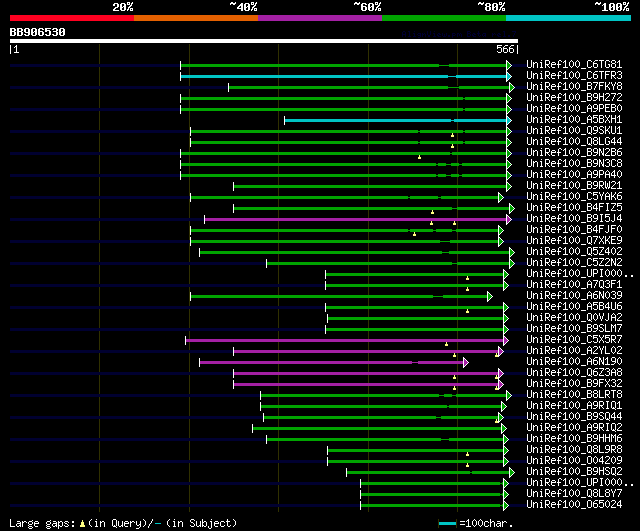Click UniRef100_B9FX32 hit name
Viewport: 640px width, 531px height.
click(x=574, y=384)
